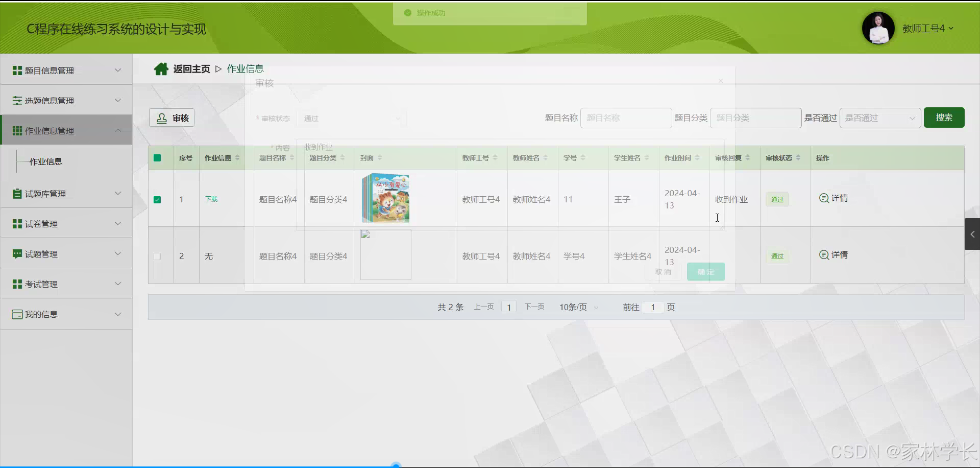Click the 搜索 search button
The image size is (980, 468).
pyautogui.click(x=944, y=118)
